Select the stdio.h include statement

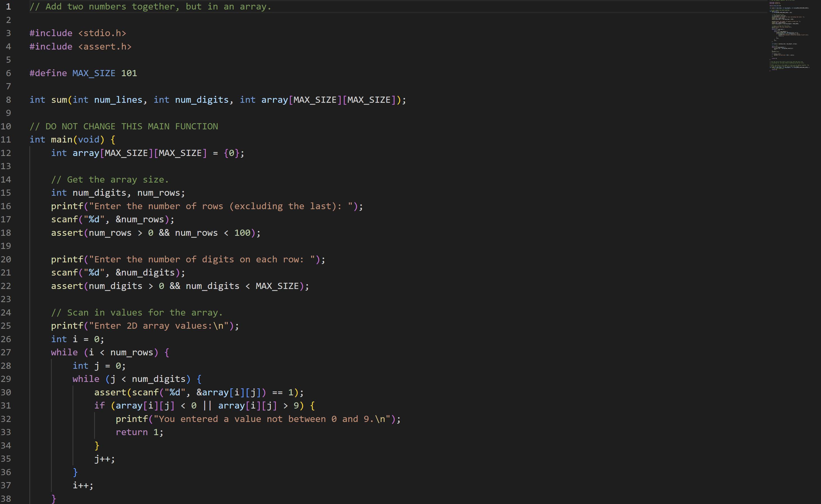coord(77,33)
